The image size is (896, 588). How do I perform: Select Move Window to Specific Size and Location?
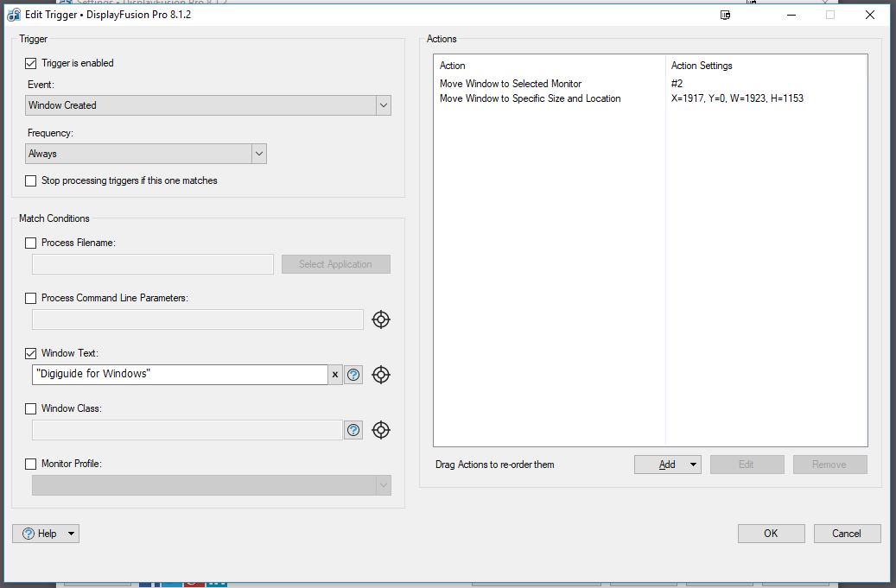click(x=530, y=98)
